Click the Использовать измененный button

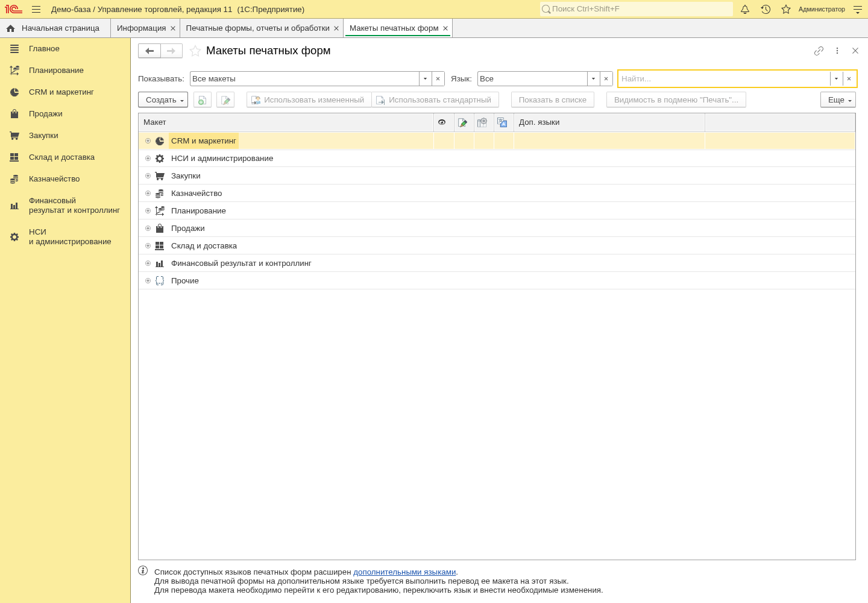[309, 100]
